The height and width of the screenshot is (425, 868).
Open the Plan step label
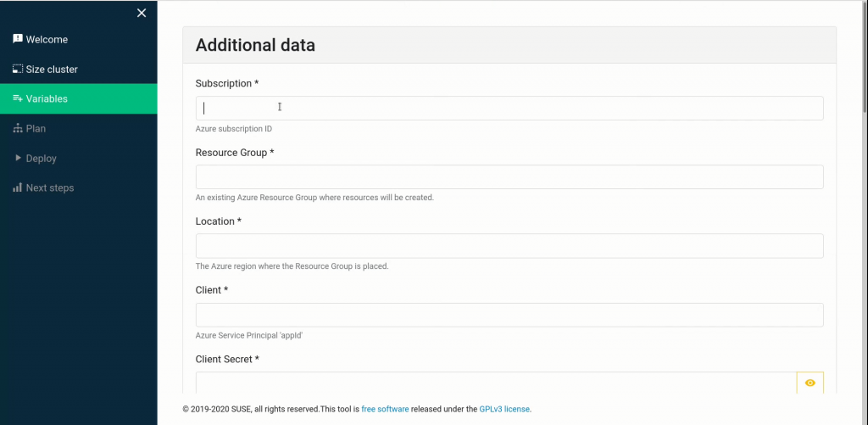tap(36, 128)
